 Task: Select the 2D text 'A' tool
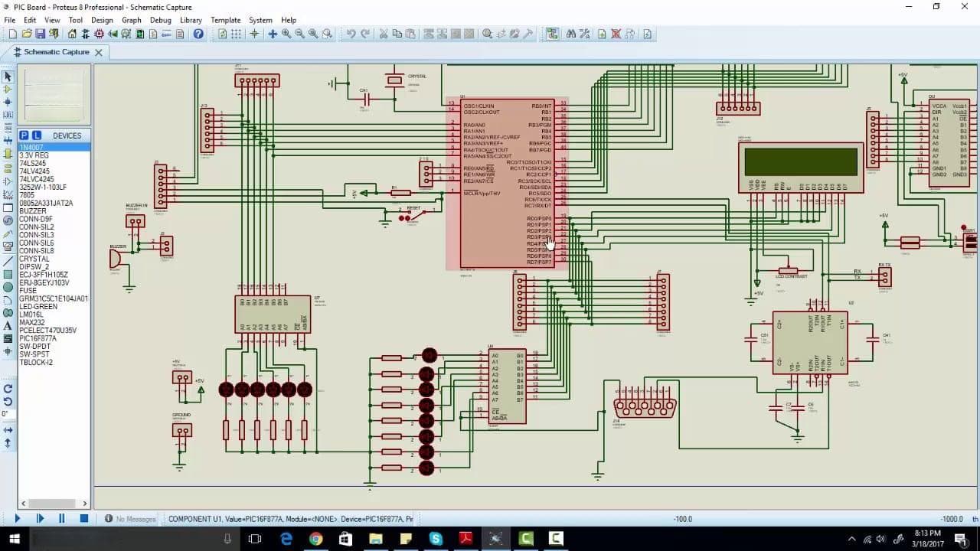pyautogui.click(x=8, y=326)
